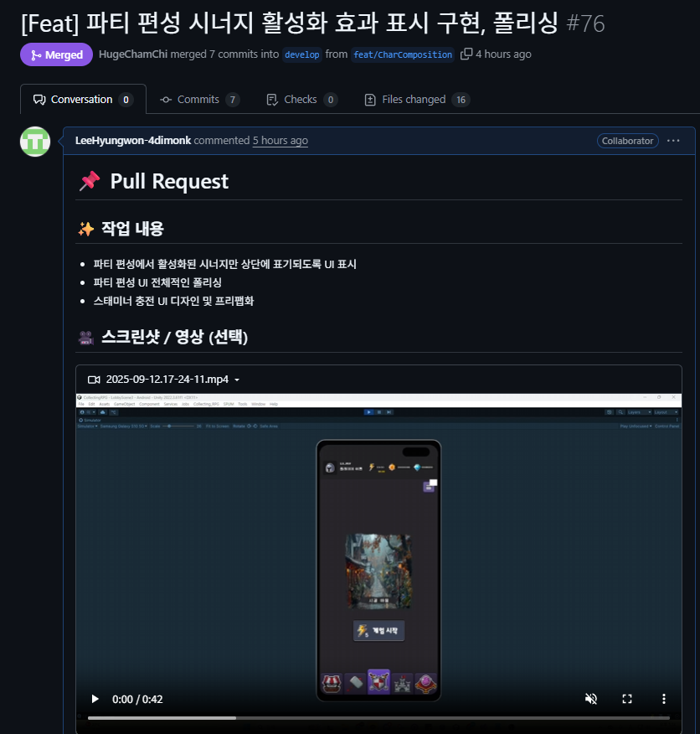Open the feat/CharComposition branch link
Image resolution: width=700 pixels, height=734 pixels.
click(403, 54)
